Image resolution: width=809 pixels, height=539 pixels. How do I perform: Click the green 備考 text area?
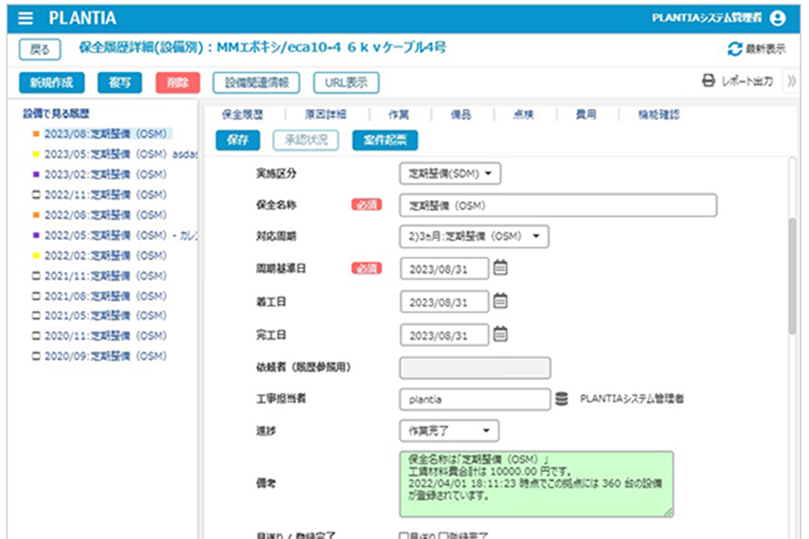[x=537, y=484]
